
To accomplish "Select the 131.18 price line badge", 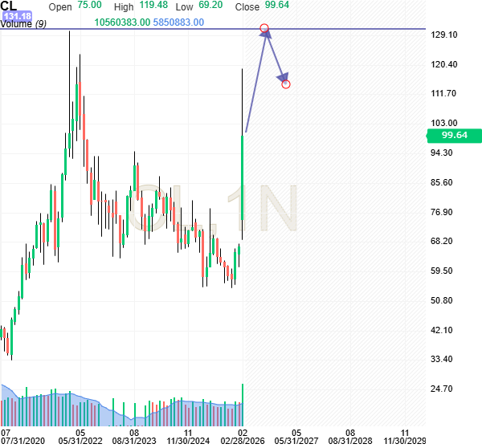I will click(x=17, y=16).
